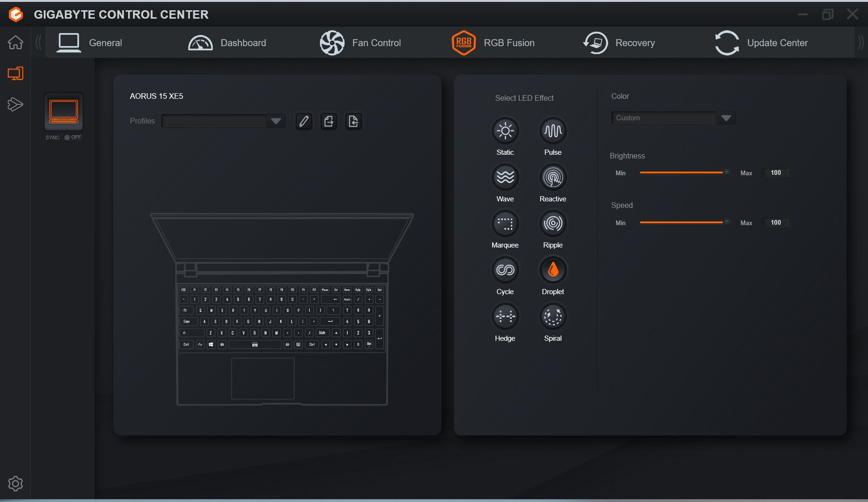Select the Fn key on keyboard diagram
868x502 pixels.
[200, 344]
